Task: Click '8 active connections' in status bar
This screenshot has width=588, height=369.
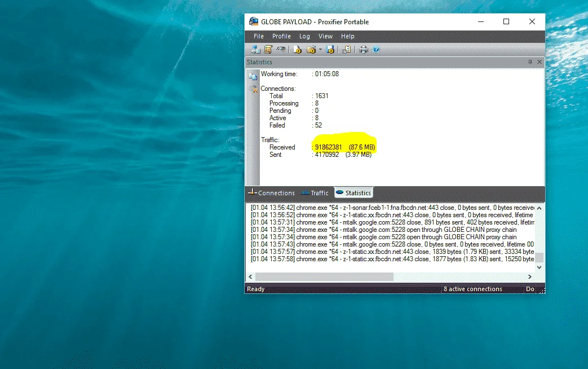Action: 473,289
